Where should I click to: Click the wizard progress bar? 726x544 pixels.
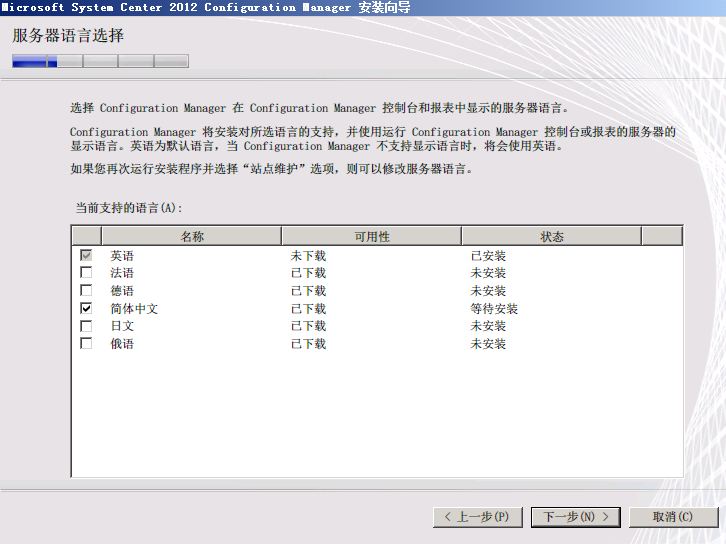tap(100, 61)
